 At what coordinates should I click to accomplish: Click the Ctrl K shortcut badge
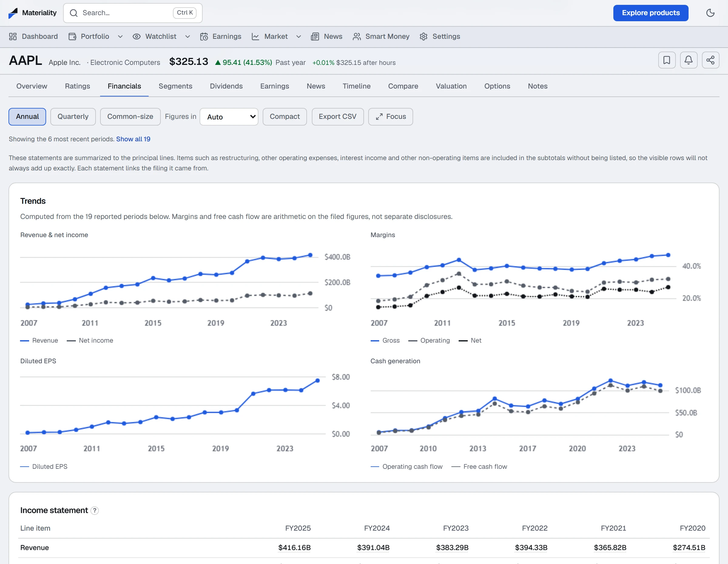pyautogui.click(x=185, y=13)
